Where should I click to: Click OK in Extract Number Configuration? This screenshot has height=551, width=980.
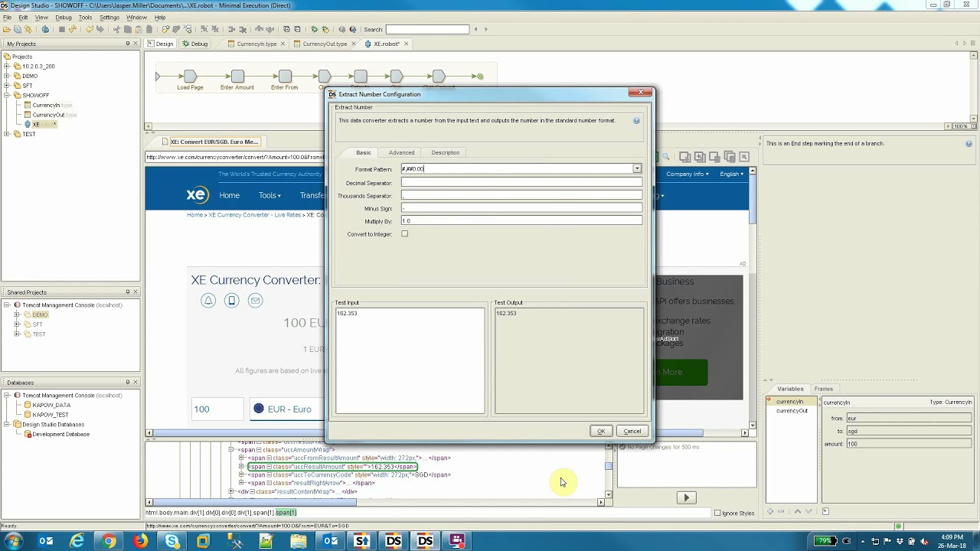pos(601,431)
